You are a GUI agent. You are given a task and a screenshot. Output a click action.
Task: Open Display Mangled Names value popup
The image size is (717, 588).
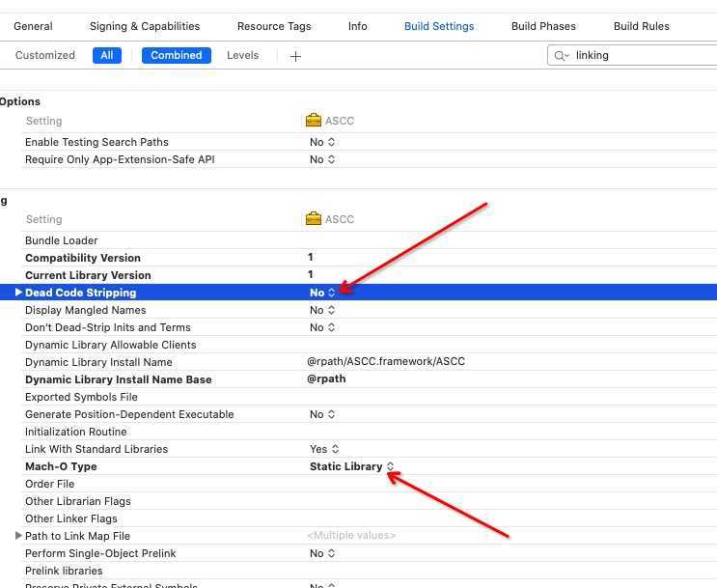tap(322, 310)
